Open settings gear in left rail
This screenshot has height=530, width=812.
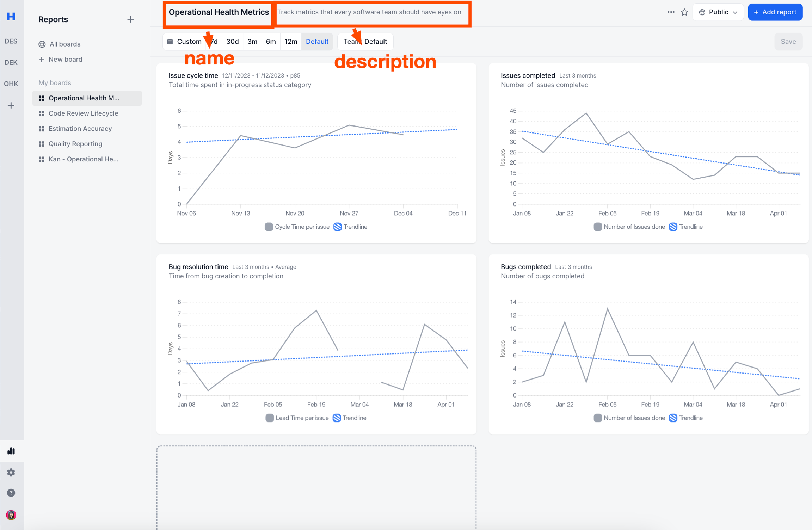click(11, 472)
